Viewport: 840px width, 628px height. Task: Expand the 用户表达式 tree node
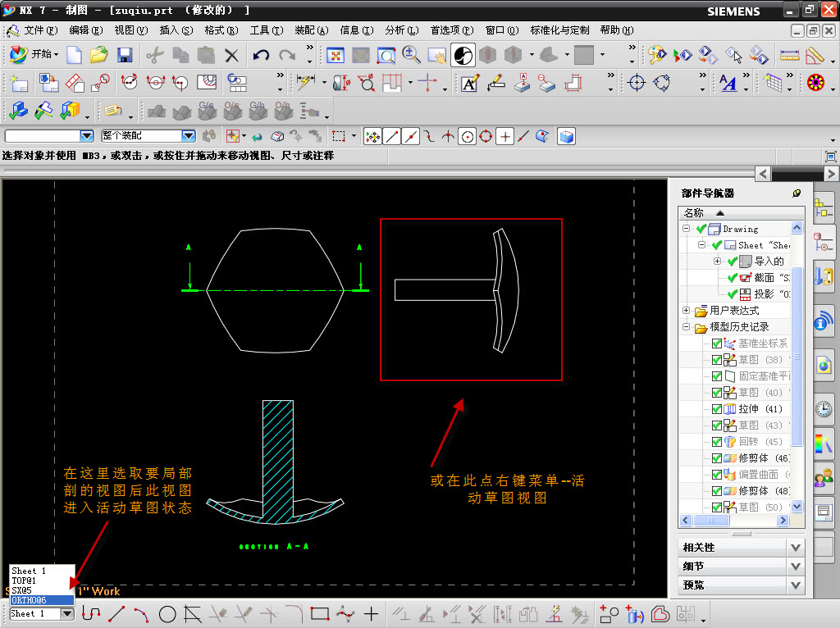687,311
